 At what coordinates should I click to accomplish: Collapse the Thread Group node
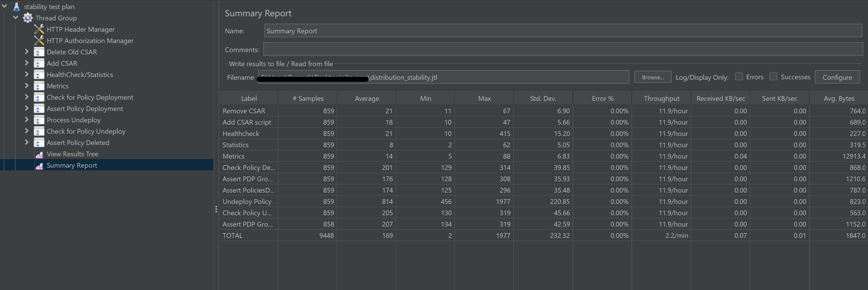coord(16,17)
